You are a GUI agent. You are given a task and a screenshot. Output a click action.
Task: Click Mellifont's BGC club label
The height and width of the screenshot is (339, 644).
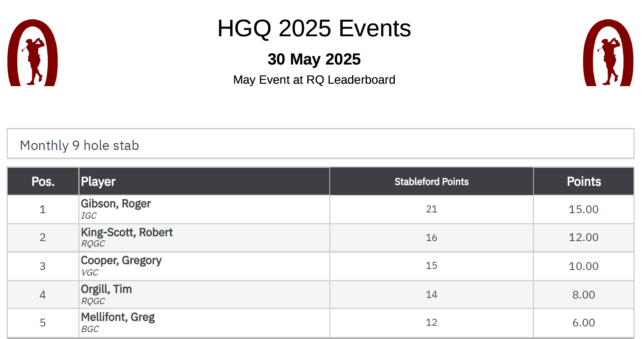pyautogui.click(x=90, y=329)
